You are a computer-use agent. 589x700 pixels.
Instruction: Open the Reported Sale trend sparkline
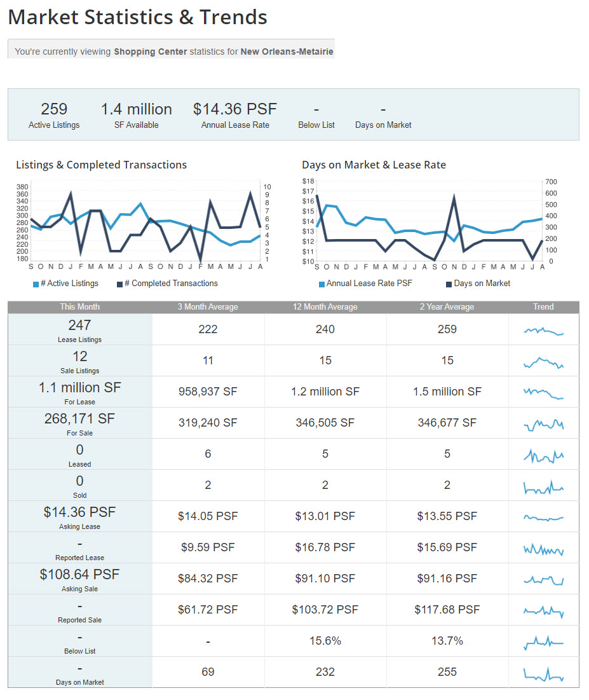click(543, 612)
